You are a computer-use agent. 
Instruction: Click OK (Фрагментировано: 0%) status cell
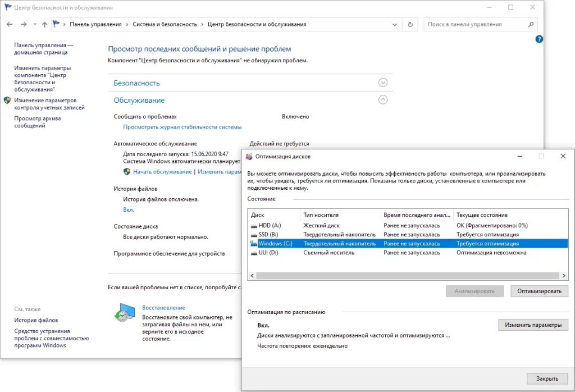tap(492, 226)
